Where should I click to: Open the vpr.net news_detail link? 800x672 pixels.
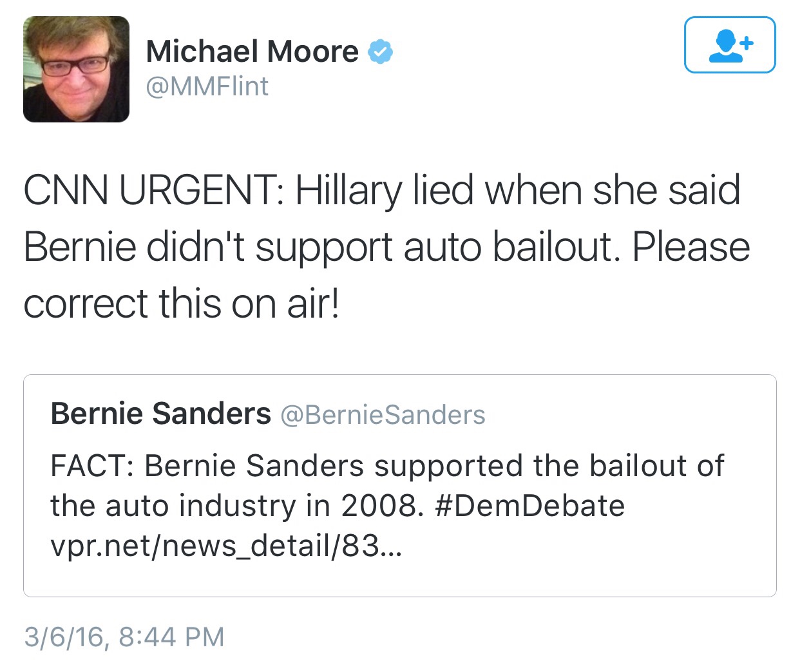(225, 546)
